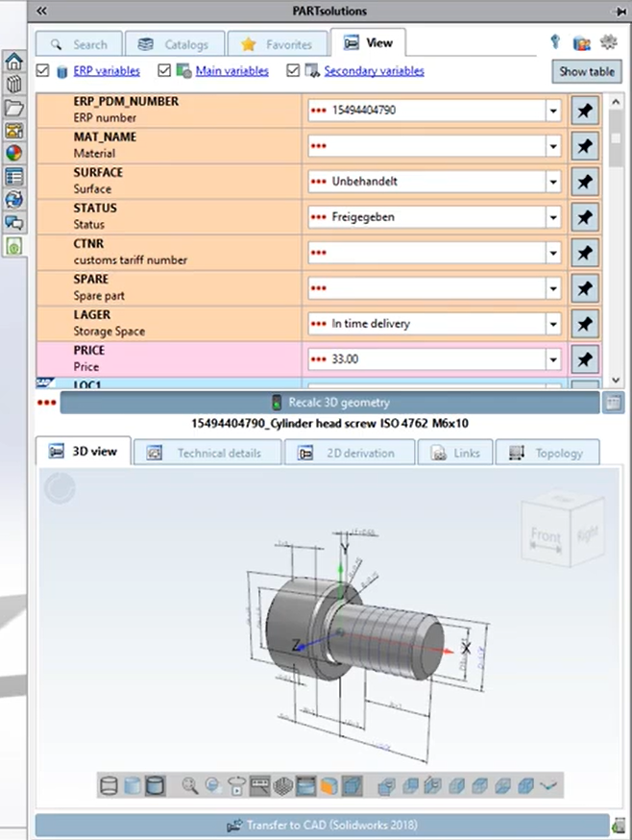Open the Material dropdown arrow
The width and height of the screenshot is (632, 840).
tap(553, 146)
